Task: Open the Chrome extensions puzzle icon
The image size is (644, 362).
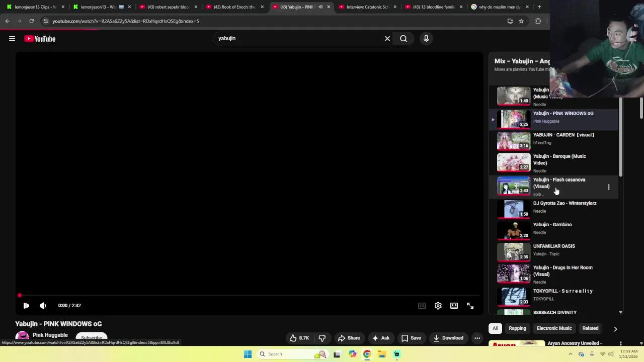Action: pyautogui.click(x=538, y=21)
